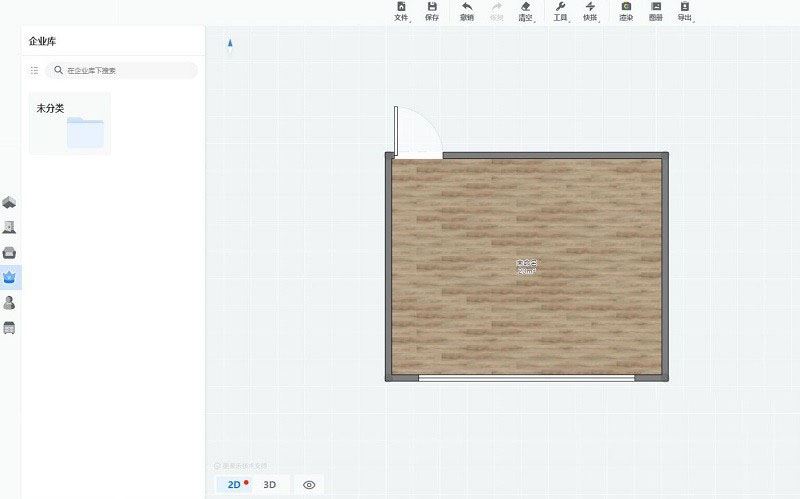Click the blue crown enterprise library icon

click(10, 277)
